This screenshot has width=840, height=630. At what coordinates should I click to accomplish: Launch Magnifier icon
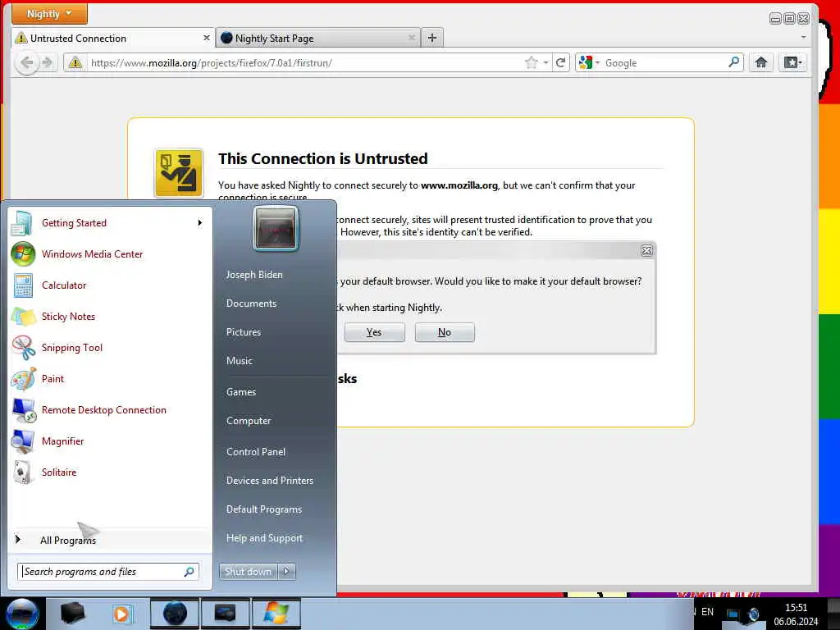click(23, 441)
